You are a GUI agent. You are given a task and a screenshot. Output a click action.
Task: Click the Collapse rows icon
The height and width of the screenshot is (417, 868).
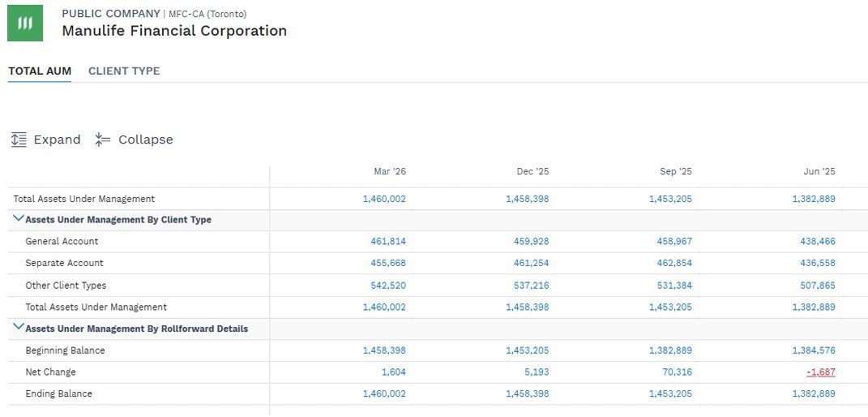102,140
